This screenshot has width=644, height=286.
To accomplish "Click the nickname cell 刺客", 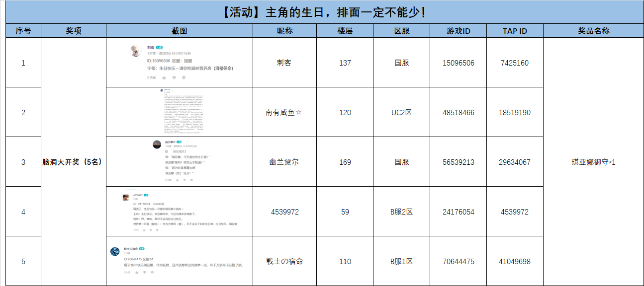I will tap(285, 63).
